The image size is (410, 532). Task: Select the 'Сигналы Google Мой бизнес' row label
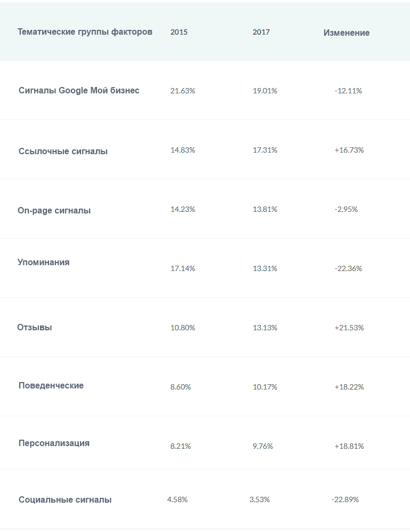(79, 90)
